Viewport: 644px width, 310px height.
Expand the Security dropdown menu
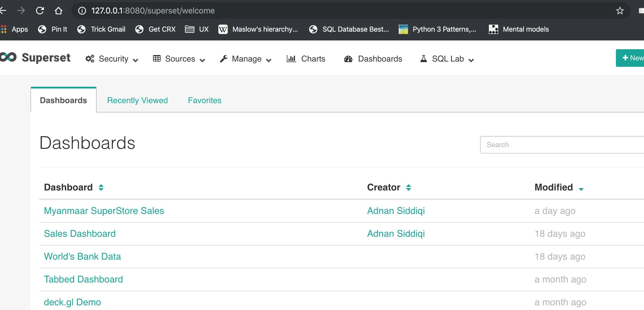pyautogui.click(x=112, y=59)
